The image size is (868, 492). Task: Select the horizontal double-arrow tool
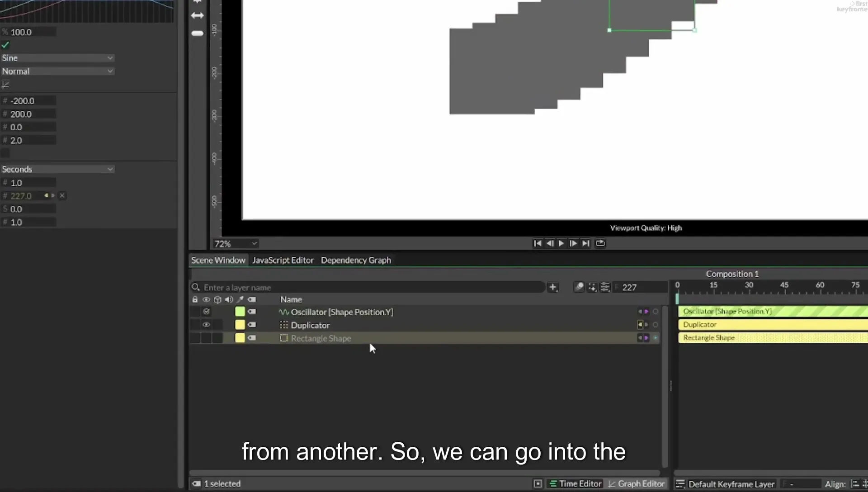tap(197, 15)
